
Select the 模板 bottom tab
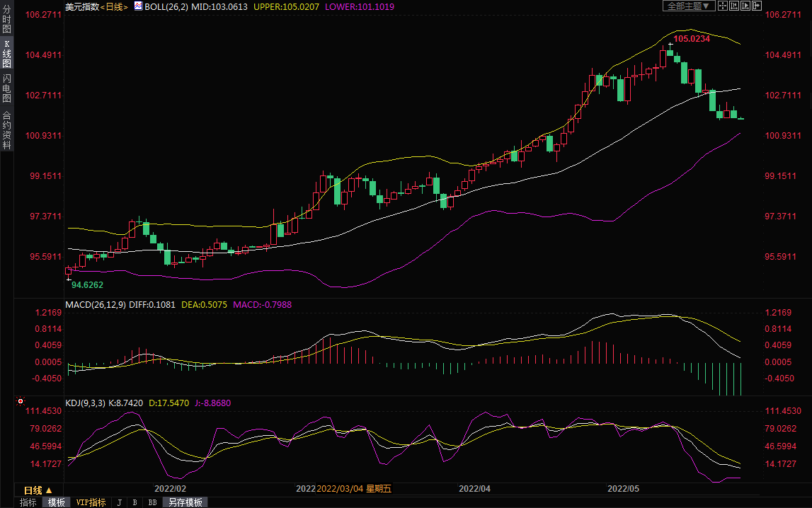pos(57,502)
